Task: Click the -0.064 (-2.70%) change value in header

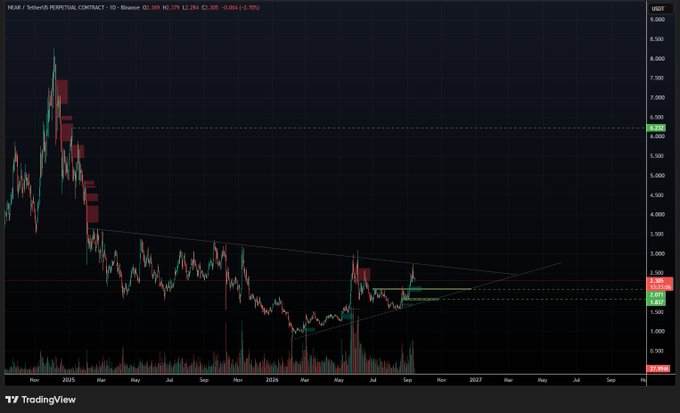Action: point(241,7)
